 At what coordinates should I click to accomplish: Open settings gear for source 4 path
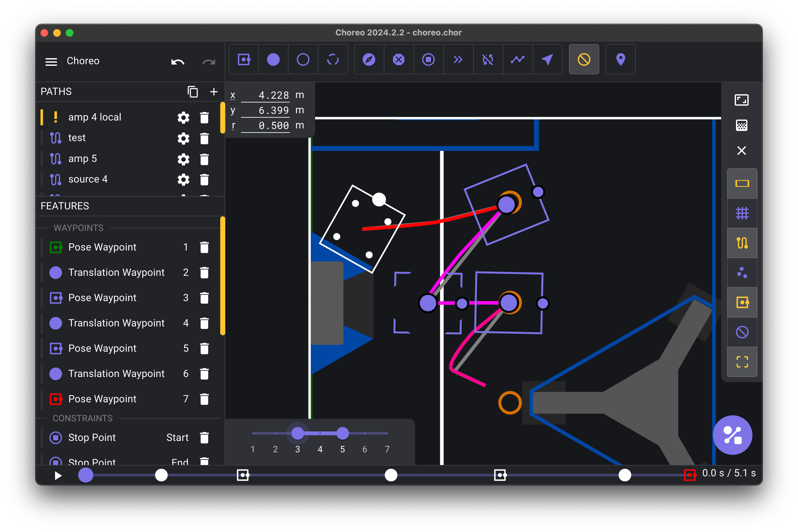[x=183, y=179]
